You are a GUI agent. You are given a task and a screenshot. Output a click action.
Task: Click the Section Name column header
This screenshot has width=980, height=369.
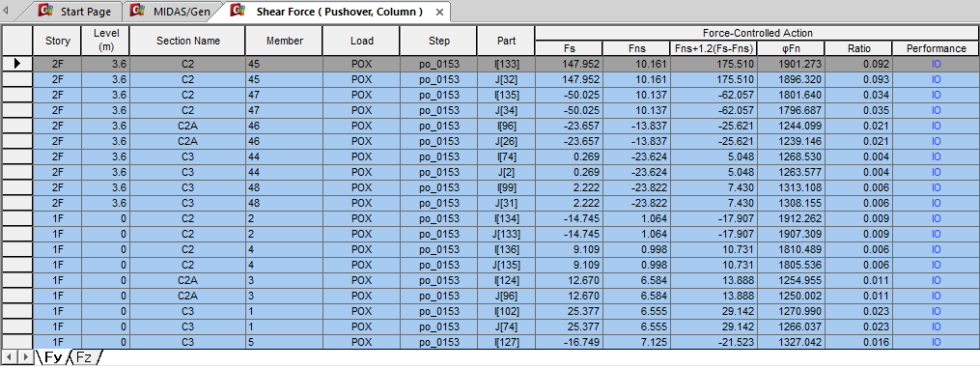point(188,41)
